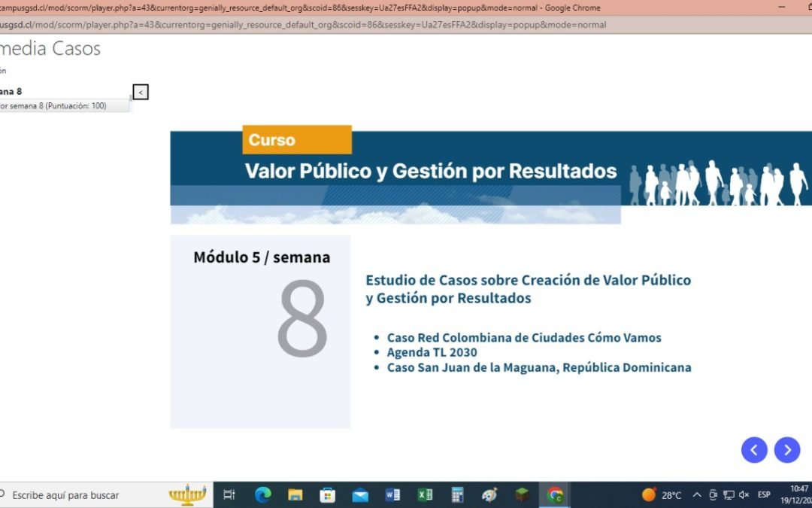The width and height of the screenshot is (812, 508).
Task: Open the Calculator from the taskbar
Action: coord(457,494)
